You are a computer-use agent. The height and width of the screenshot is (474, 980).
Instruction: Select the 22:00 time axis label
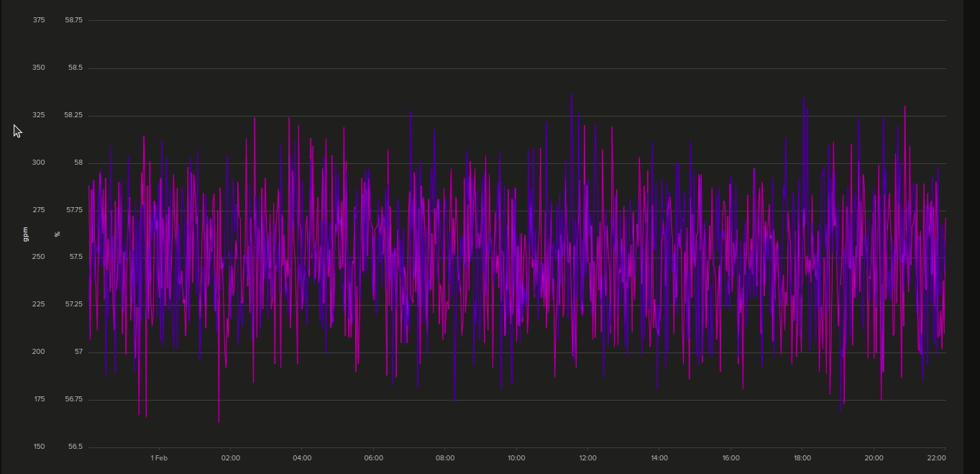[936, 458]
